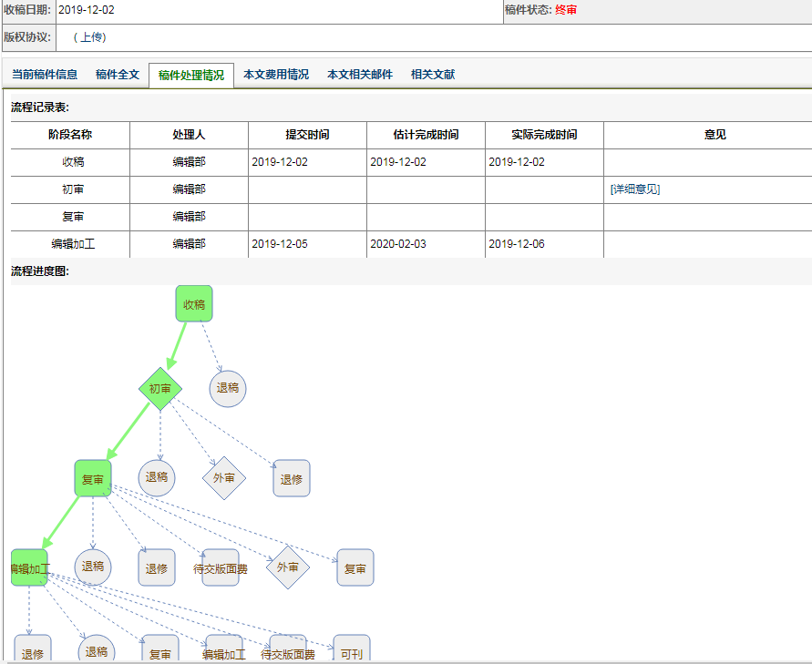Open the 当前稿件信息 tab

pos(45,75)
